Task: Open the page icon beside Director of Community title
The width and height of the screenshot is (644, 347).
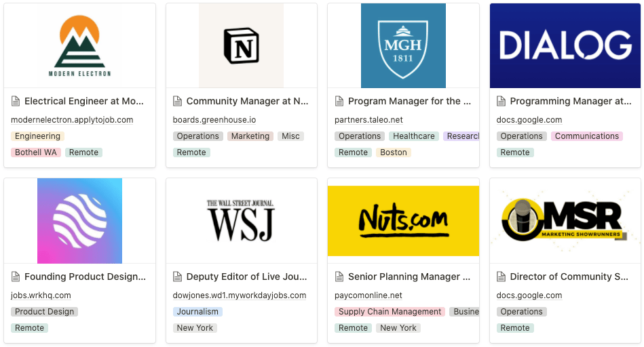Action: click(x=501, y=277)
